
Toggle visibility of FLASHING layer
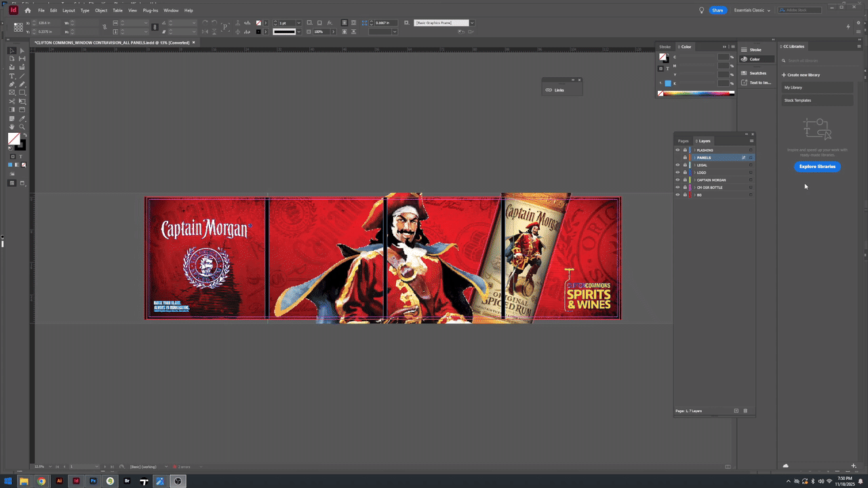[x=677, y=150]
